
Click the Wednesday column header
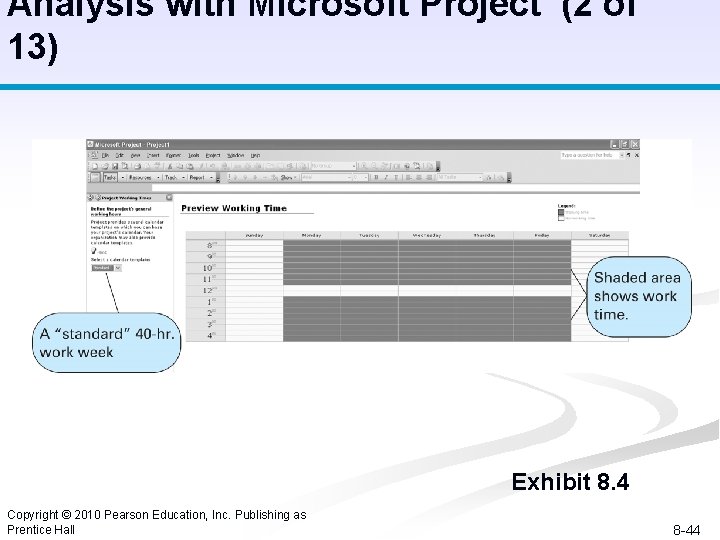[x=427, y=235]
